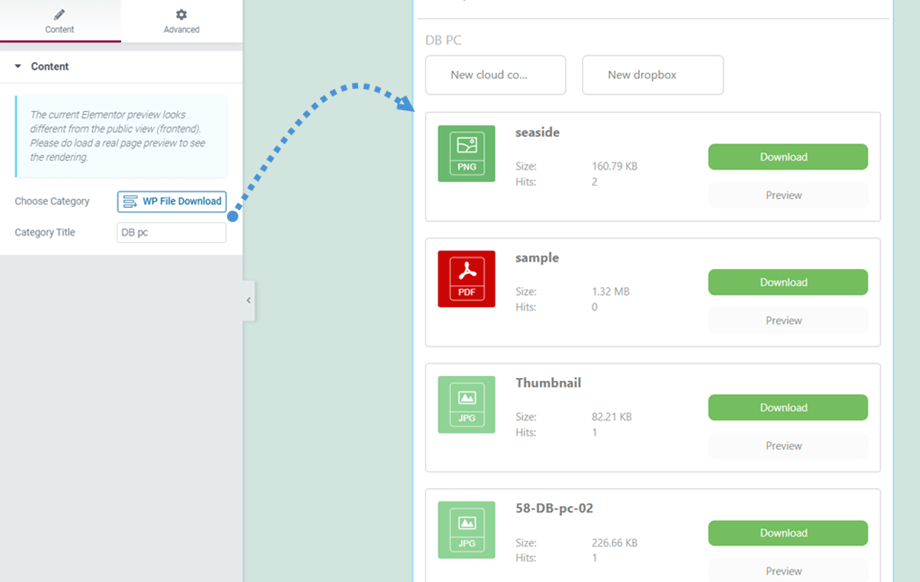Switch to the Advanced tab
Viewport: 920px width, 582px height.
pos(181,29)
